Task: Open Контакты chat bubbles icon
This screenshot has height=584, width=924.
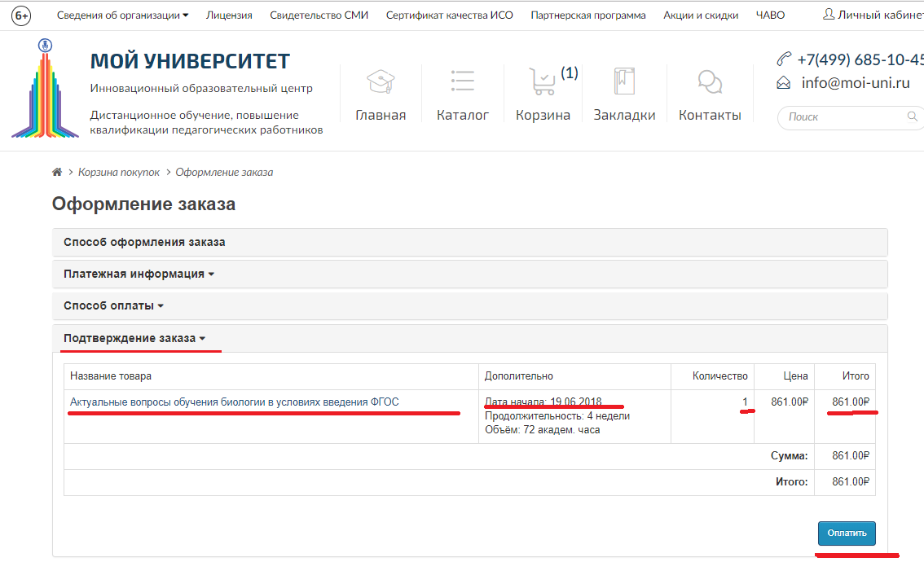Action: [710, 82]
